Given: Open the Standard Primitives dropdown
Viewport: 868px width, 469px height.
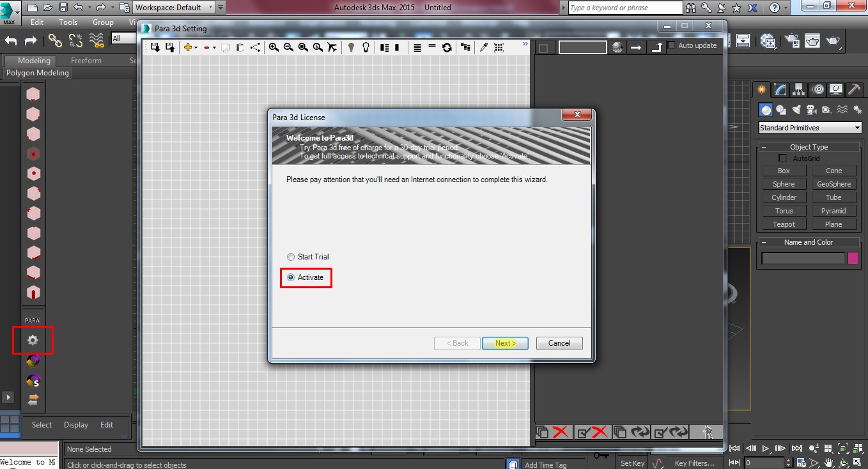Looking at the screenshot, I should click(810, 128).
